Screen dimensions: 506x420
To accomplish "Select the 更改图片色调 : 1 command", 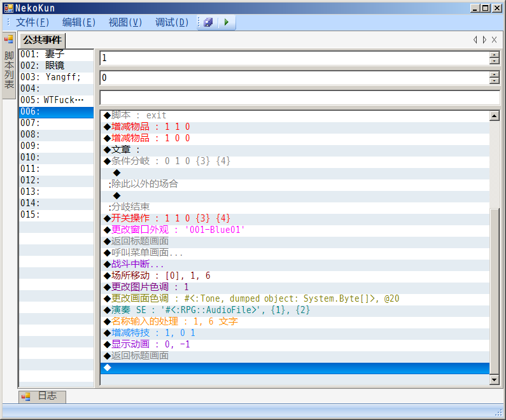I will pos(295,287).
